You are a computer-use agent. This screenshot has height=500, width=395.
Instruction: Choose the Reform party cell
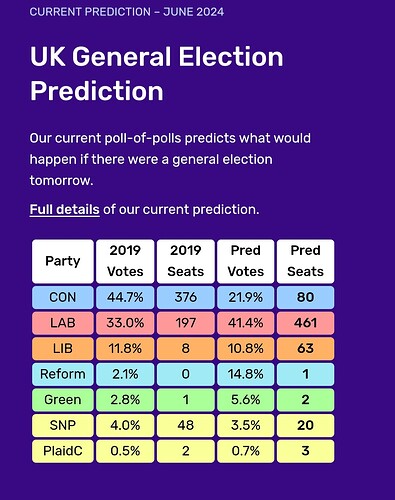tap(63, 374)
